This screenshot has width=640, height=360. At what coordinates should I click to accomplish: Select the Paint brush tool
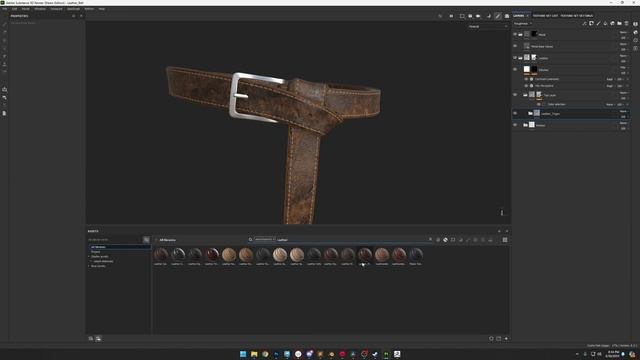point(4,24)
